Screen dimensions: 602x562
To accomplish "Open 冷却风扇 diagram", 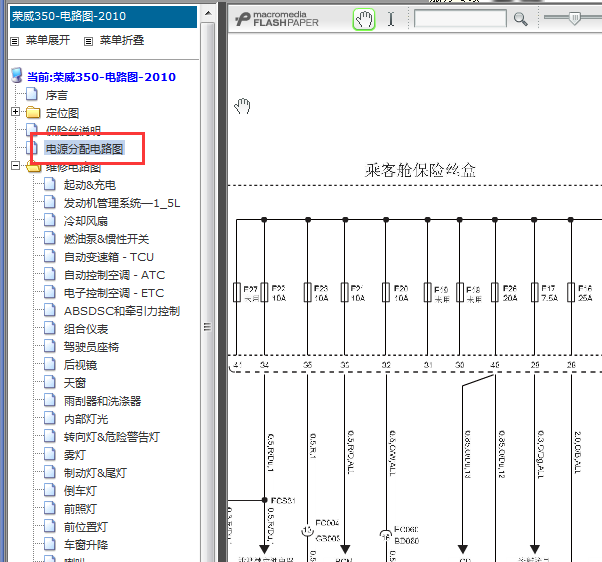I will pos(86,221).
